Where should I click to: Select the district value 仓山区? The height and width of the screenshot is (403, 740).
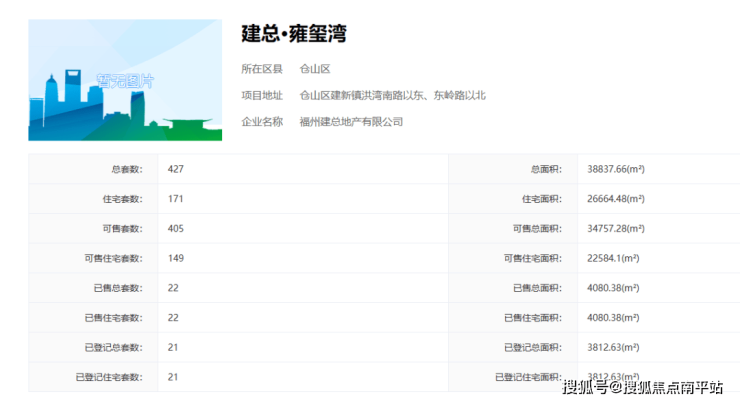[315, 69]
